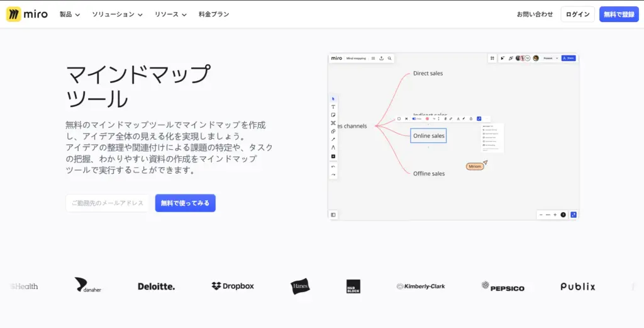The height and width of the screenshot is (328, 644).
Task: Open the apps grid icon on board
Action: pos(492,59)
